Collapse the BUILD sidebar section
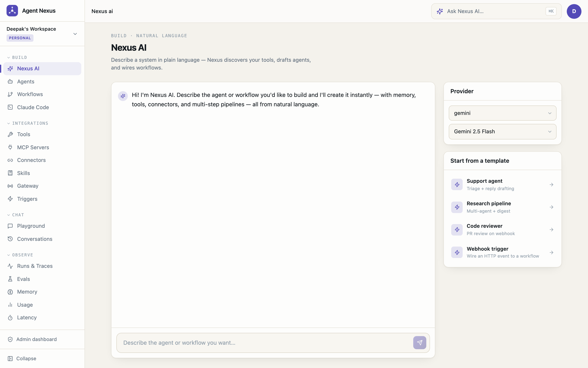The image size is (588, 368). 17,57
